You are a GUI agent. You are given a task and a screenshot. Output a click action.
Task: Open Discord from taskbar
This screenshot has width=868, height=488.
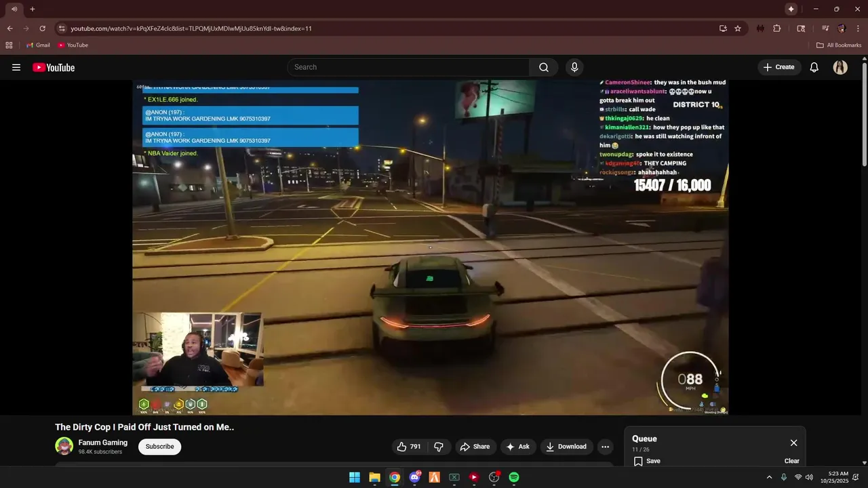414,477
